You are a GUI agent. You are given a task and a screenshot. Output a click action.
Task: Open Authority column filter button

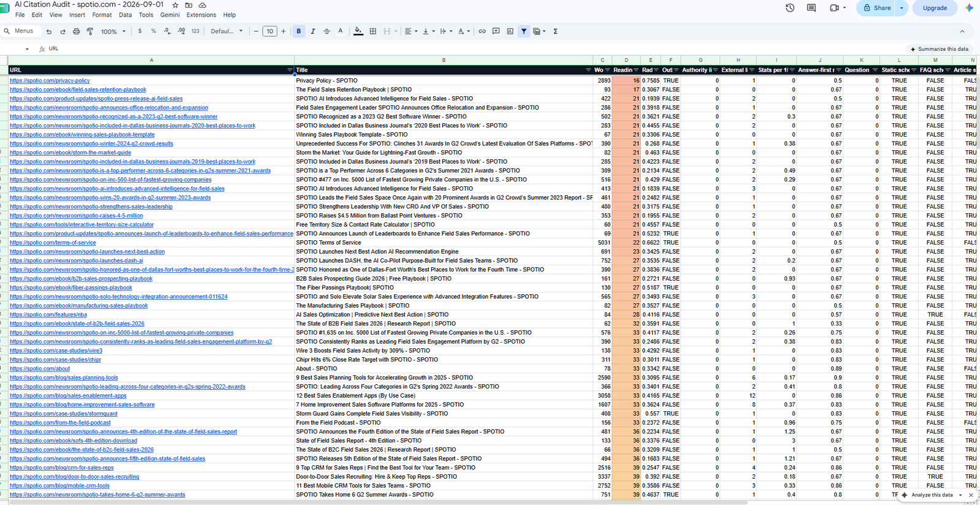point(716,70)
